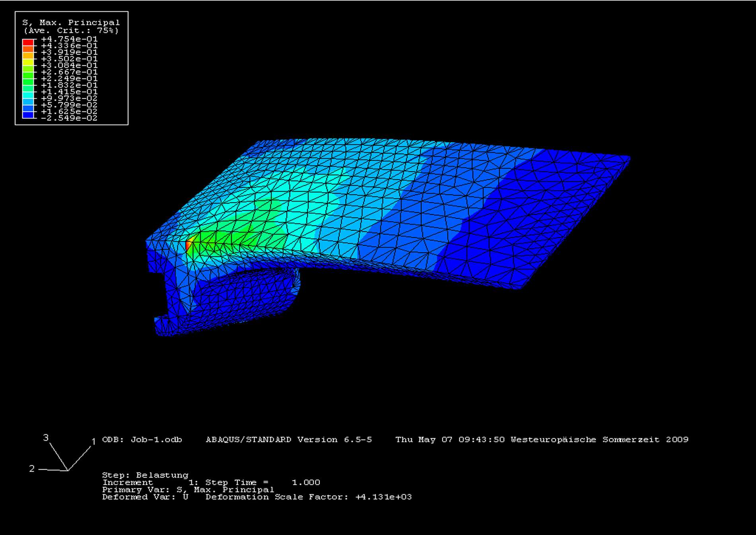Select the +4.754e-01 maximum legend value
Image resolution: width=756 pixels, height=535 pixels.
[x=69, y=39]
